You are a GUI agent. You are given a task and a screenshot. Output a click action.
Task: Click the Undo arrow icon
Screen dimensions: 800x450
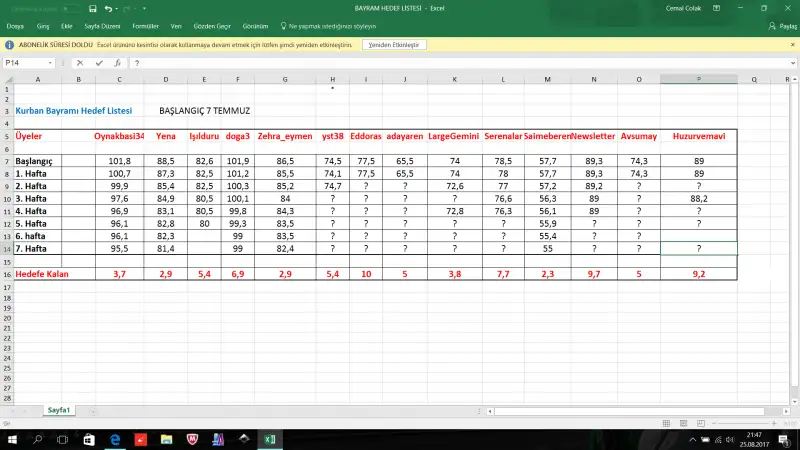tap(107, 9)
